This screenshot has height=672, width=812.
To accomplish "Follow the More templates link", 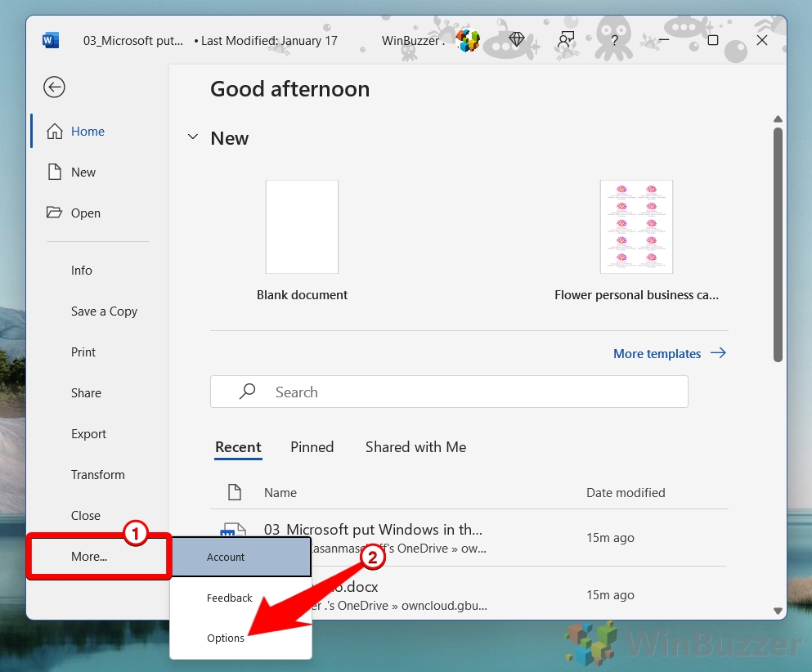I will [657, 354].
